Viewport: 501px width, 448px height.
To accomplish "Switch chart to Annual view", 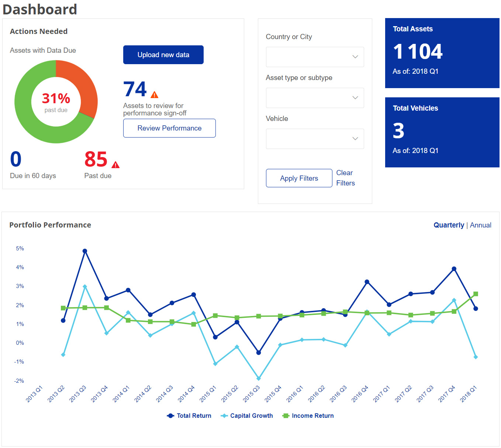I will 480,225.
